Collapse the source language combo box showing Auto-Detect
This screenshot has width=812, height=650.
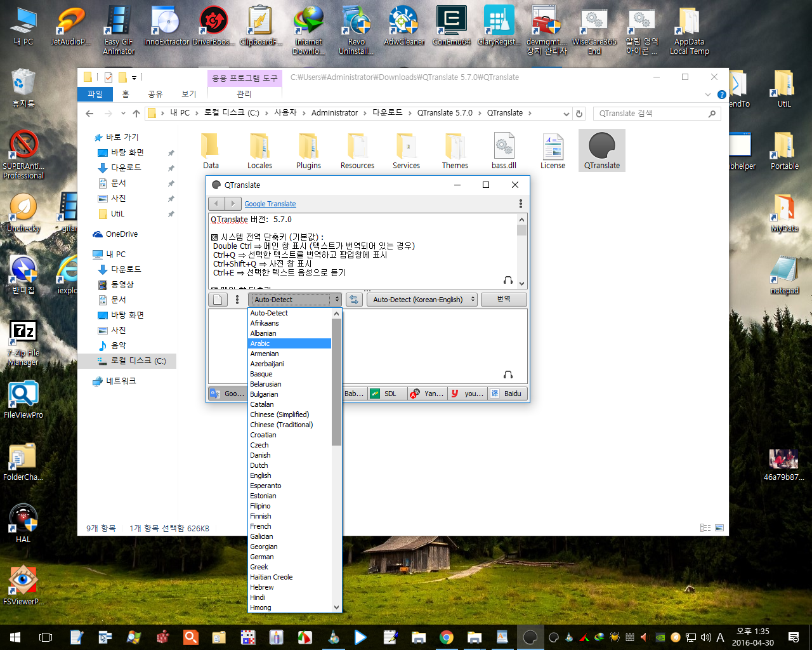click(x=295, y=300)
